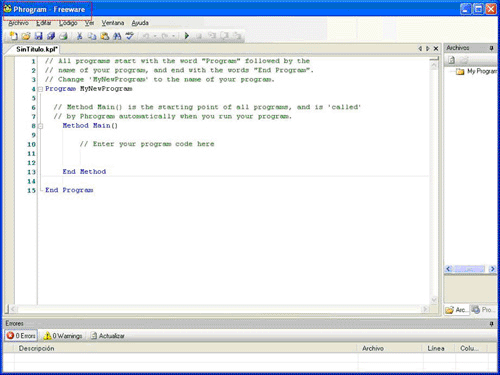Save the current file with the disk icon
Screen dimensions: 500x375
(x=39, y=36)
